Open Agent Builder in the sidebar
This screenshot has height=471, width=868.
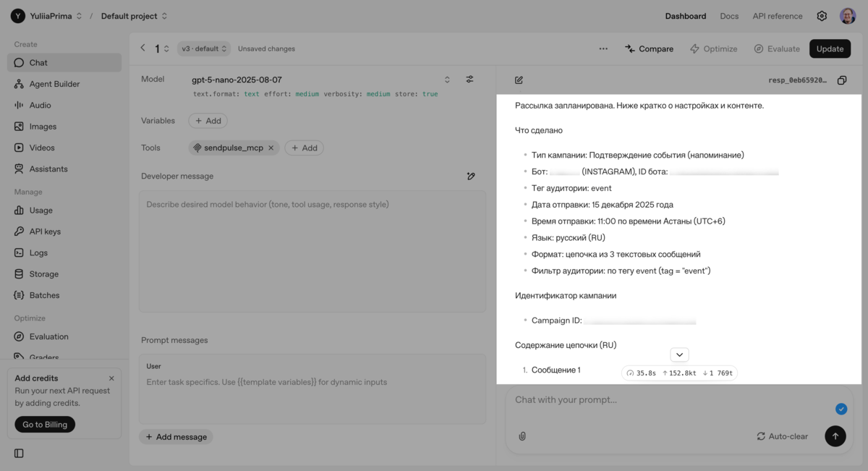[54, 84]
